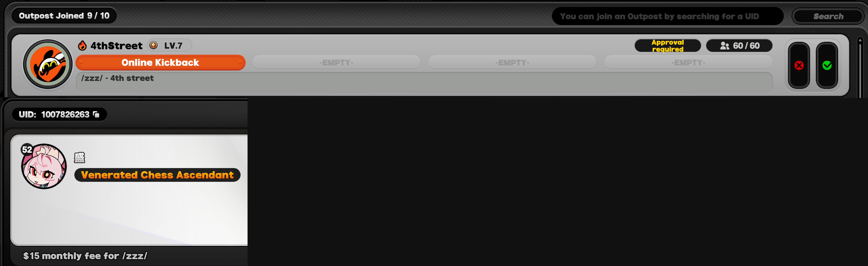Viewport: 868px width, 266px height.
Task: Click the Outpost Joined 9 / 10 counter
Action: pos(64,16)
